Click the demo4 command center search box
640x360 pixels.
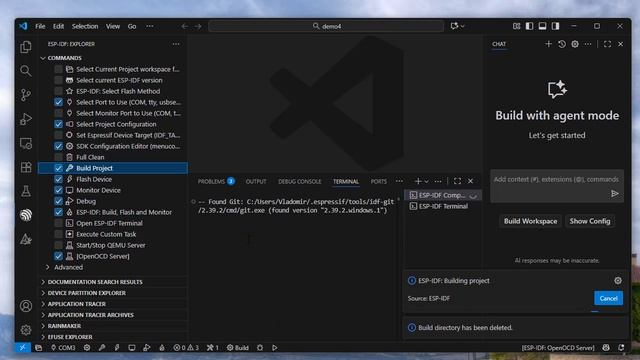(326, 26)
